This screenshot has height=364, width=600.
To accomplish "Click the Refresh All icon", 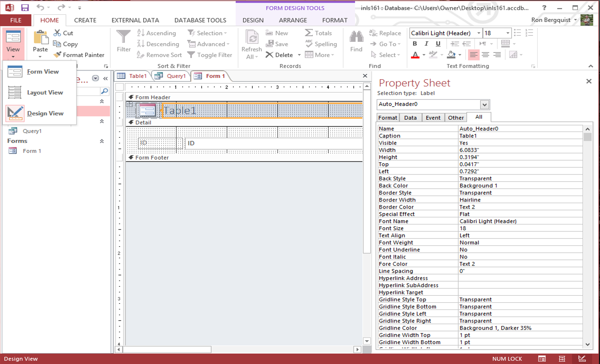I will pyautogui.click(x=252, y=37).
